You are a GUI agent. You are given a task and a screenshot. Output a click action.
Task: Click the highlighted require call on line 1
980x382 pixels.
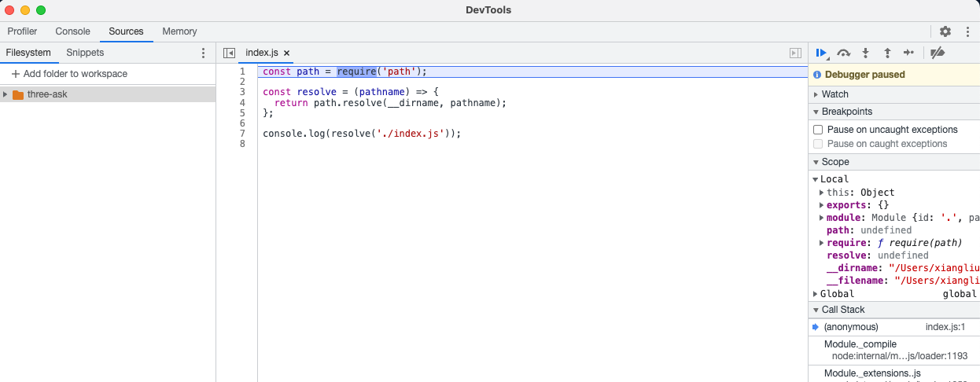tap(356, 72)
